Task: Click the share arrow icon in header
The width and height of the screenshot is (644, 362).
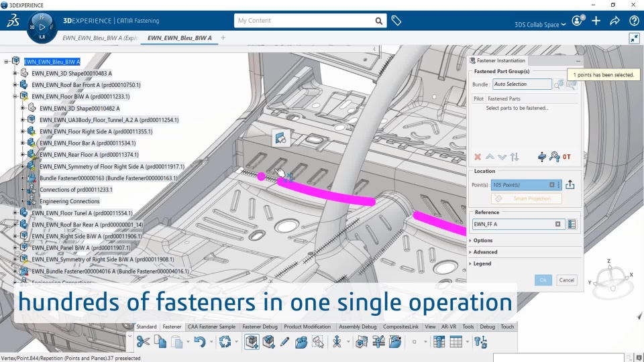Action: (x=615, y=21)
